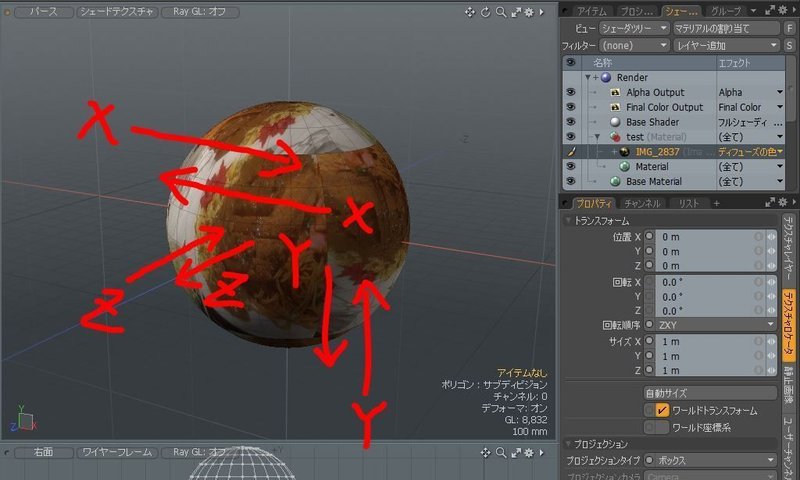Open the perspective viewport settings gear
800x480 pixels.
pos(529,12)
